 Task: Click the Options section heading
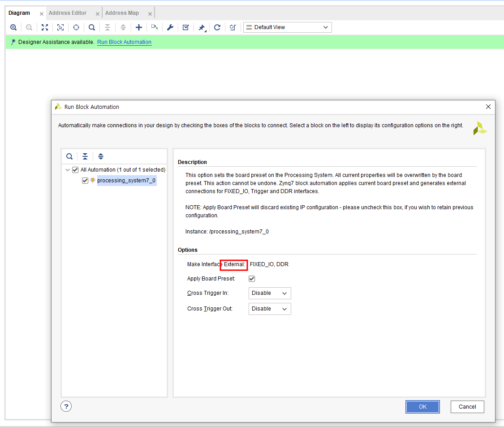tap(188, 250)
